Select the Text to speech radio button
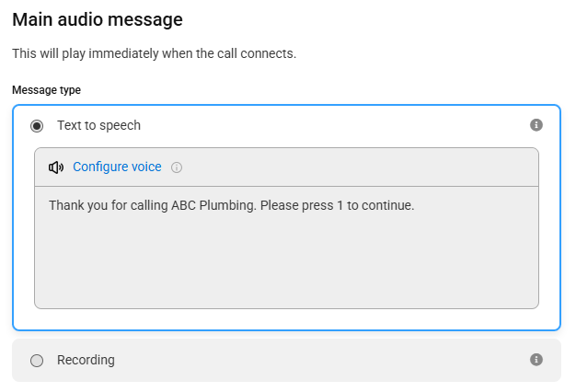Image resolution: width=576 pixels, height=392 pixels. tap(37, 126)
